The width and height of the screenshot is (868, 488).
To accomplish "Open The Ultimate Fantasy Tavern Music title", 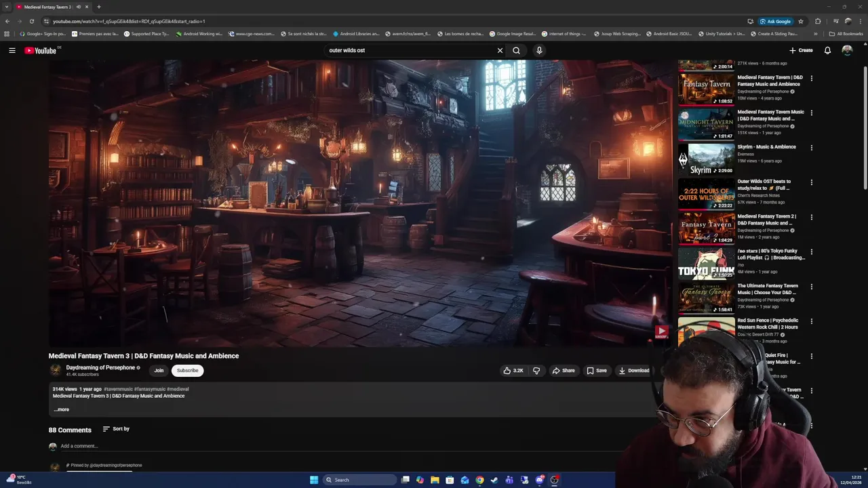I will (768, 289).
